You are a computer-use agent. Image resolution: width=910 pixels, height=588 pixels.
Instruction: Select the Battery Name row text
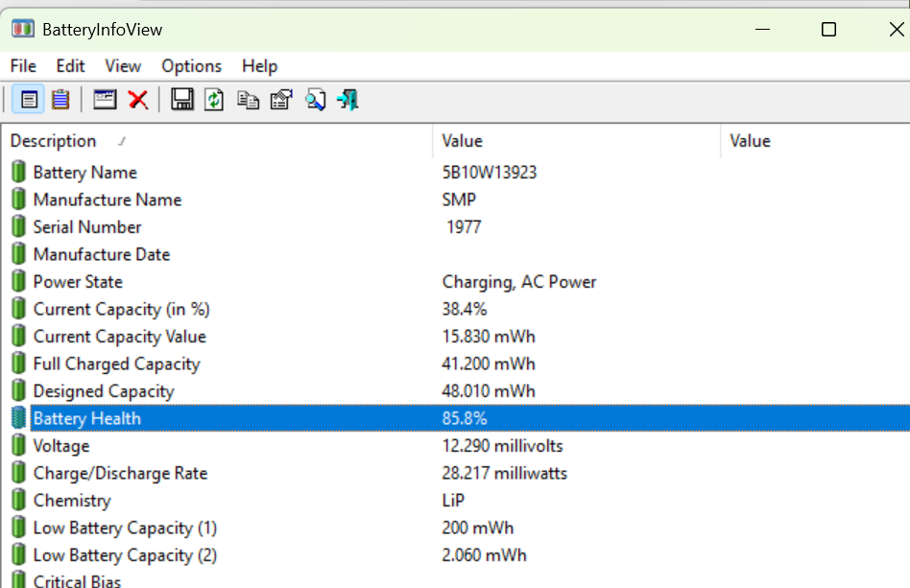[84, 173]
